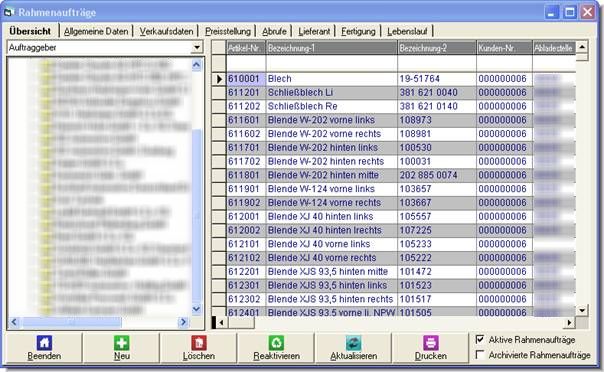604x372 pixels.
Task: Click the green plus Neu icon
Action: [x=122, y=342]
